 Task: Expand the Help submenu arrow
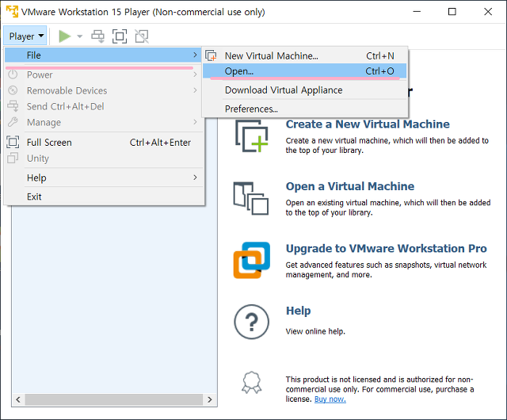(x=195, y=178)
